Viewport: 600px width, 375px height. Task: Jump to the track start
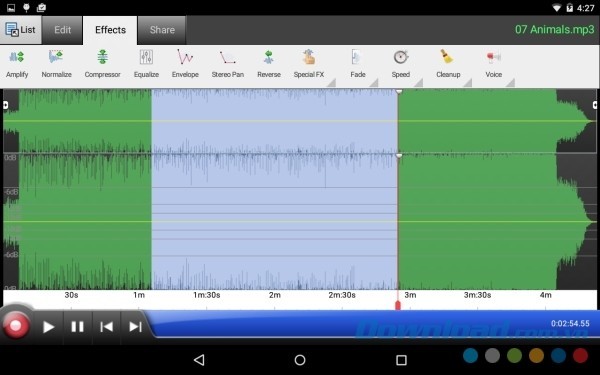pyautogui.click(x=106, y=327)
